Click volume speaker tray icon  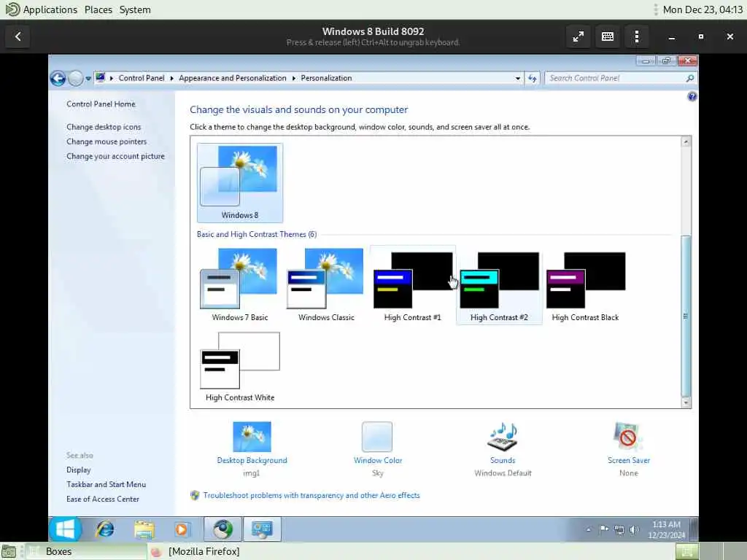(634, 529)
